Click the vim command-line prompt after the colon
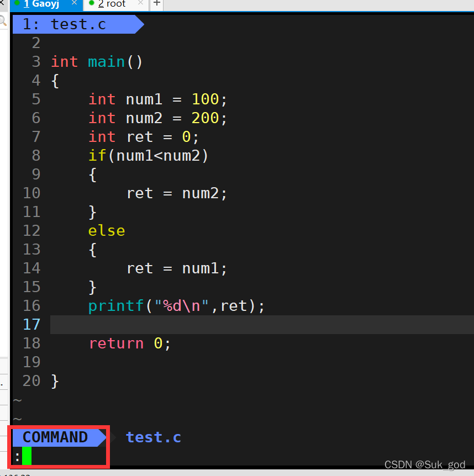474x476 pixels. click(27, 456)
